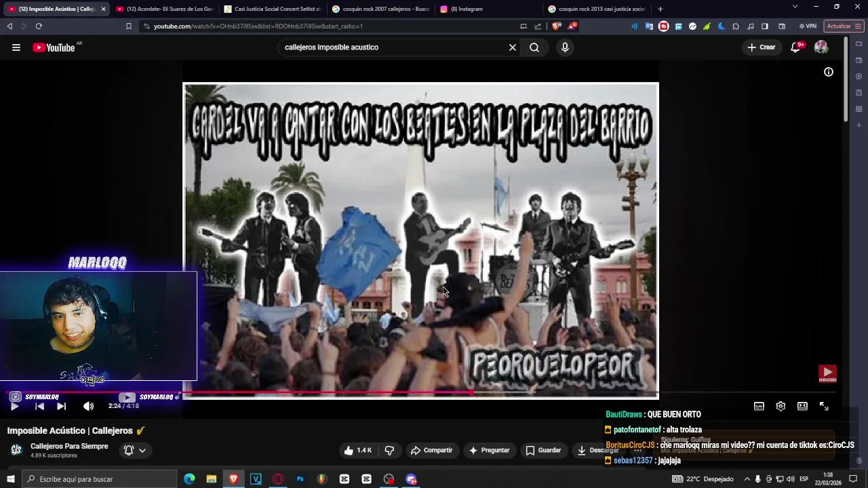Open taskbar weather 22°C Despejado

(x=703, y=479)
